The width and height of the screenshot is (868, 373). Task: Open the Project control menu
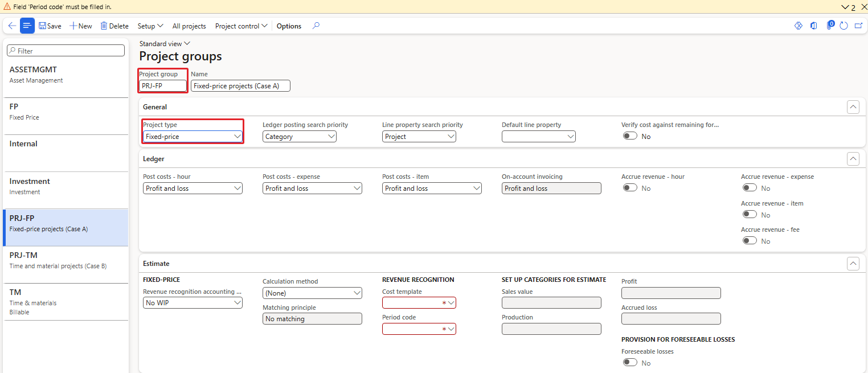241,26
